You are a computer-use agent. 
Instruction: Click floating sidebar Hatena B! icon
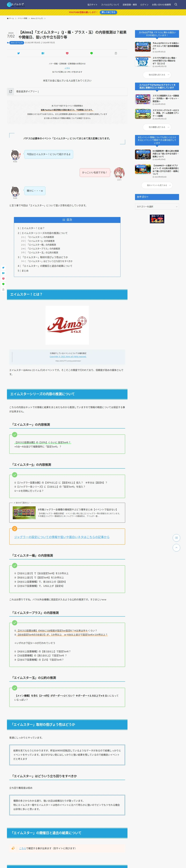coord(3,273)
